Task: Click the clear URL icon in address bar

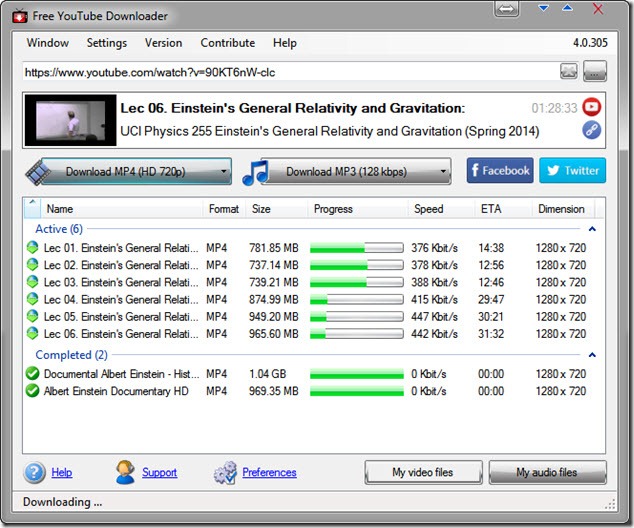Action: tap(569, 71)
